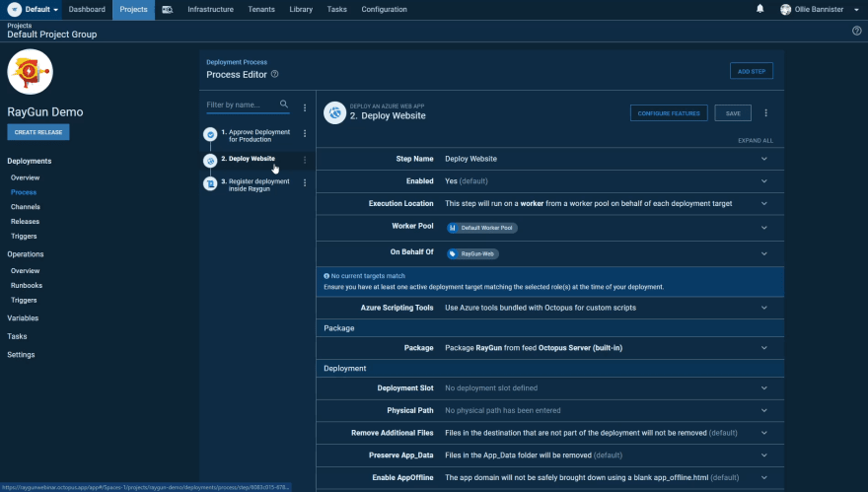Click the Azure Web App header icon
The width and height of the screenshot is (868, 492).
[x=335, y=113]
